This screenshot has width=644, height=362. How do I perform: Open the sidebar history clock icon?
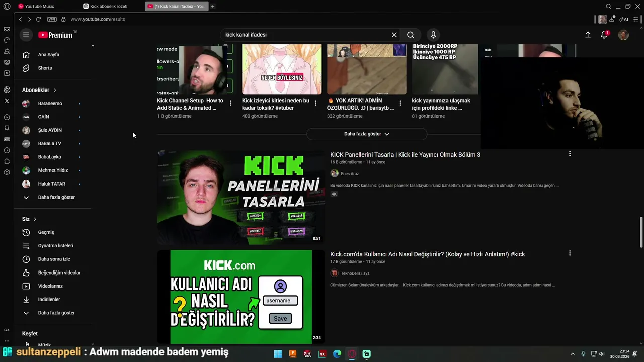click(x=7, y=150)
